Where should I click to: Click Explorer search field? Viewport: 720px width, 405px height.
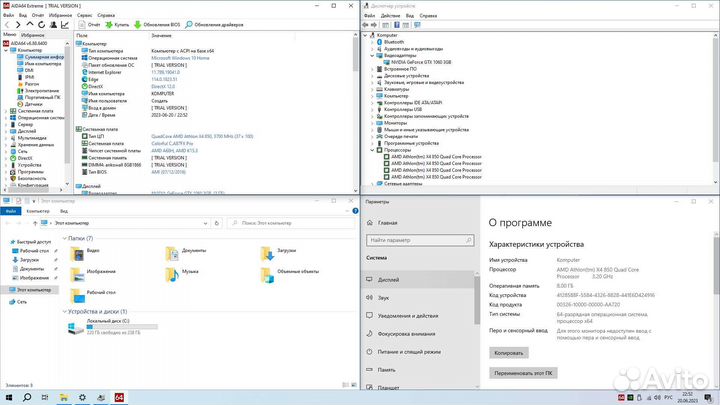[291, 223]
